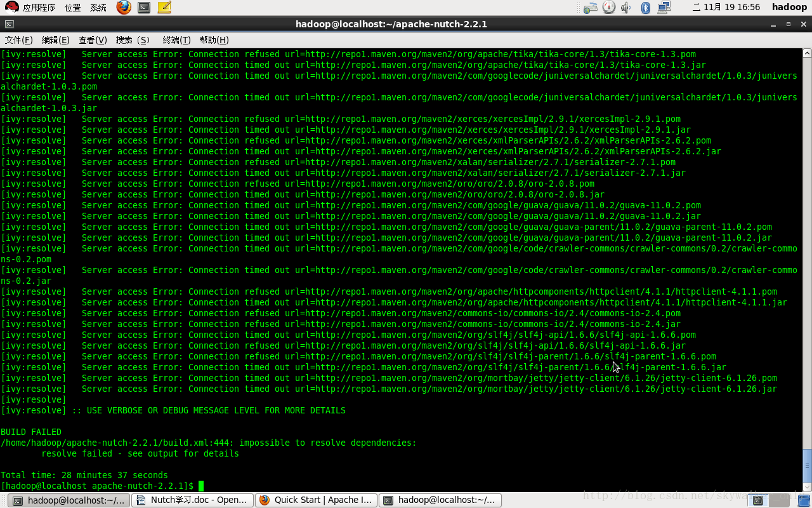Viewport: 812px width, 508px height.
Task: Open the 系统 system menu
Action: tap(98, 8)
